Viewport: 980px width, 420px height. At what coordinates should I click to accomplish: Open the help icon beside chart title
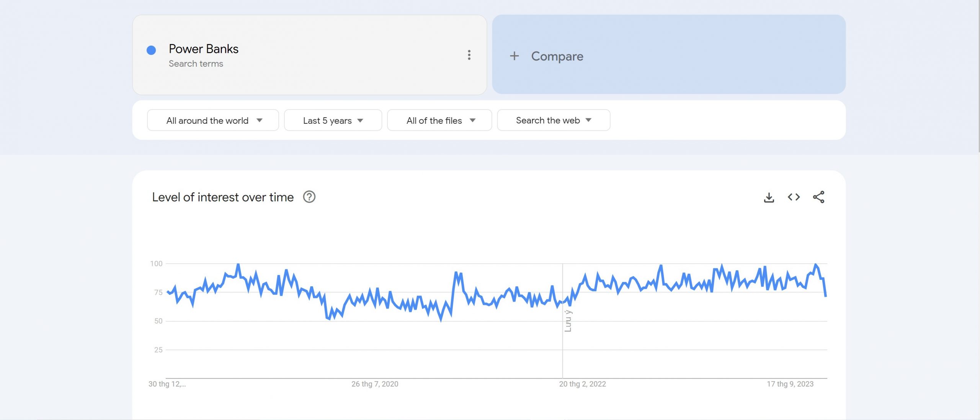[309, 197]
